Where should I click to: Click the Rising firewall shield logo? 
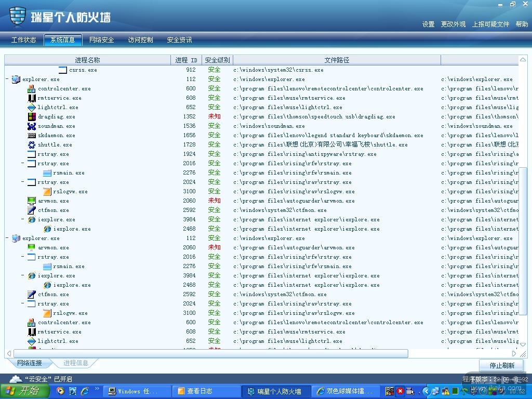(18, 17)
